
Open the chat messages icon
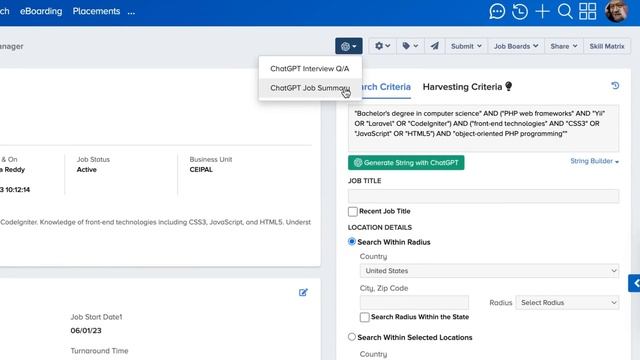[497, 11]
